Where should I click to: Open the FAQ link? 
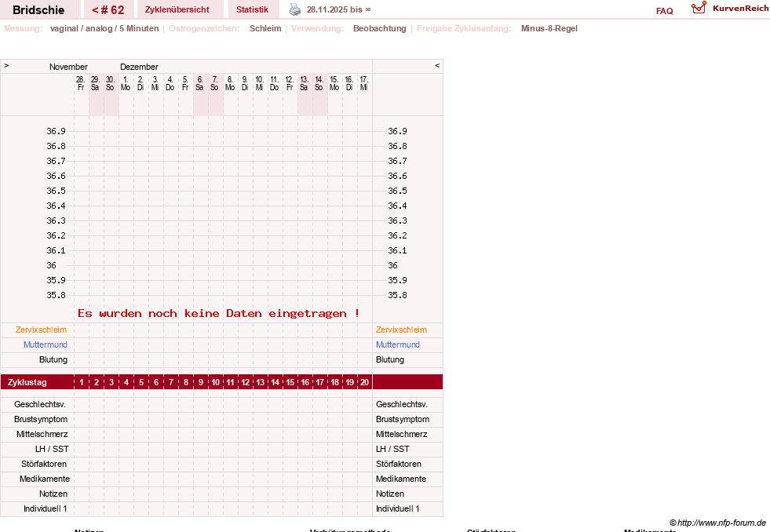click(x=664, y=11)
